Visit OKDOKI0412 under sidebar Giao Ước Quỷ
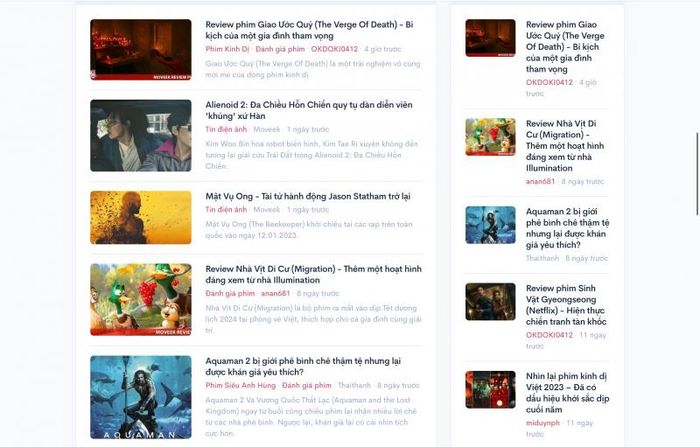Image resolution: width=700 pixels, height=447 pixels. point(549,83)
